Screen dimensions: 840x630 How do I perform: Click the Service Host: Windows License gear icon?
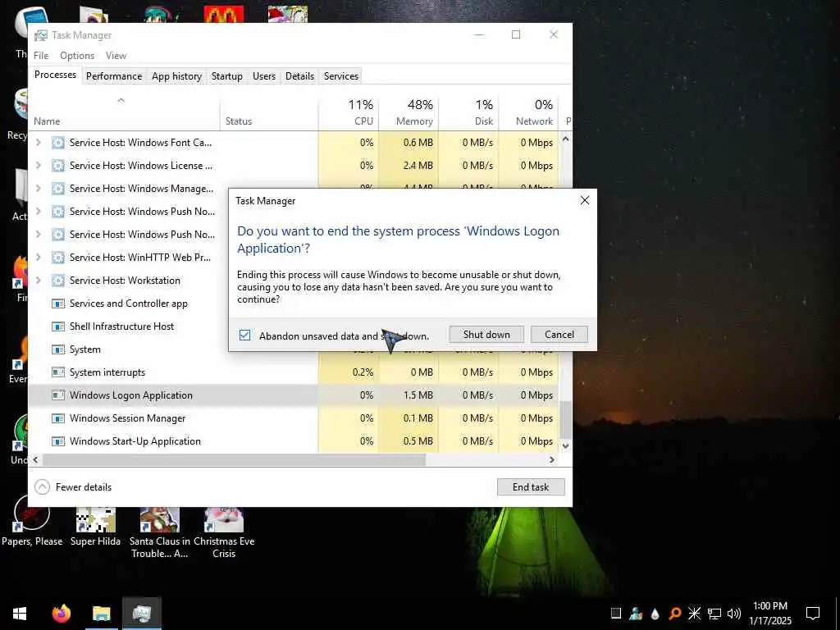pos(58,166)
